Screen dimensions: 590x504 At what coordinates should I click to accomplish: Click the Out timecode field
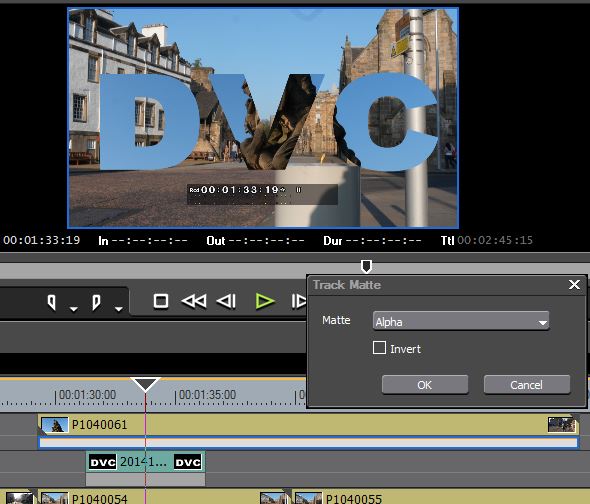point(255,241)
